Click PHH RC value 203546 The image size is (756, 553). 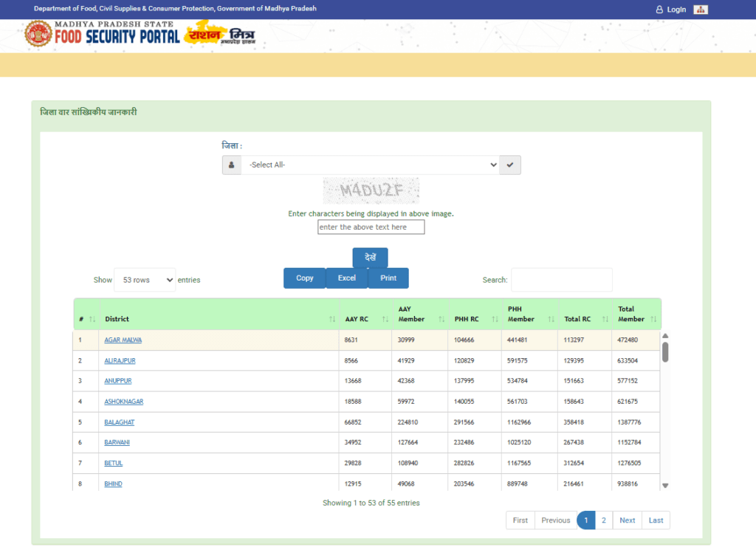[464, 484]
